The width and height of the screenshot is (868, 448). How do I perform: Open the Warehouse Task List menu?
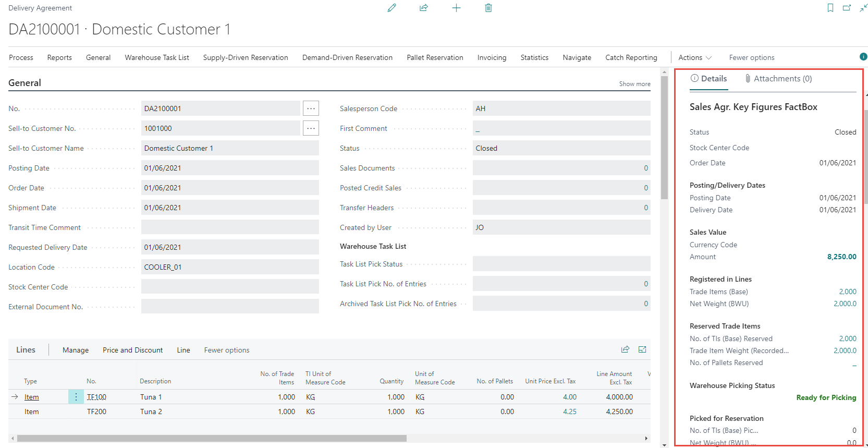157,57
